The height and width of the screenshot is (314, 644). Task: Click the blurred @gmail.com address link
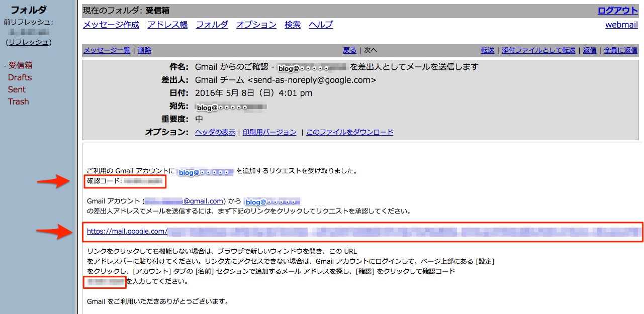pos(184,201)
